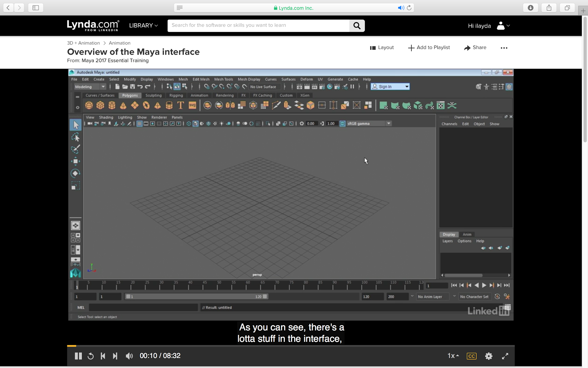
Task: Open the Mesh Tools menu in Maya
Action: 224,79
